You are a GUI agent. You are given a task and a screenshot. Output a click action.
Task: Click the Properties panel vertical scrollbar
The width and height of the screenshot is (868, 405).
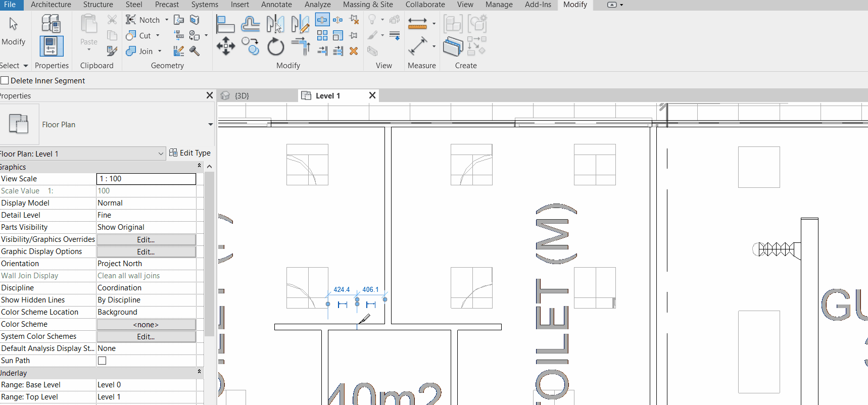209,253
